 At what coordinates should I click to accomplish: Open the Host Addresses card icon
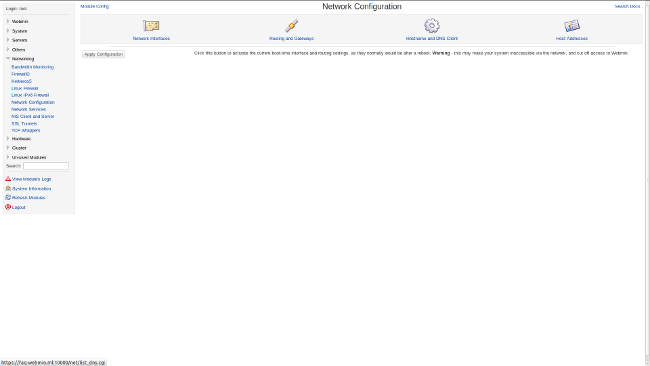(572, 26)
